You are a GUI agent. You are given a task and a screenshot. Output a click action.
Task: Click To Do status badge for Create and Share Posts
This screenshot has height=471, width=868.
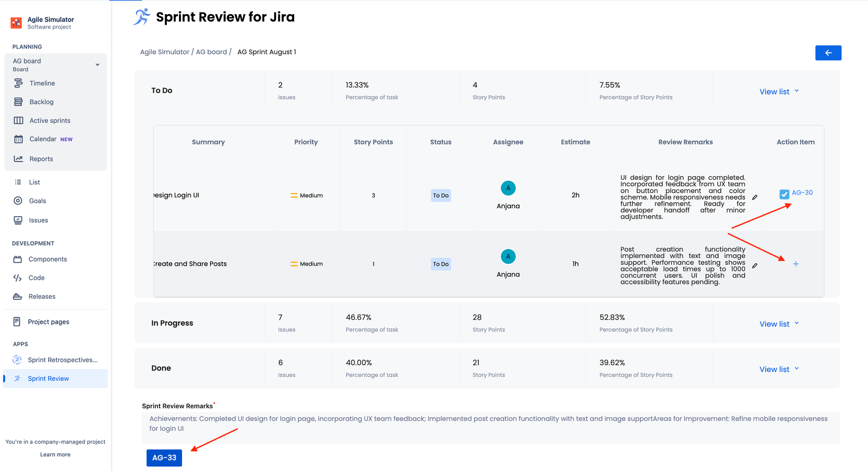click(441, 264)
